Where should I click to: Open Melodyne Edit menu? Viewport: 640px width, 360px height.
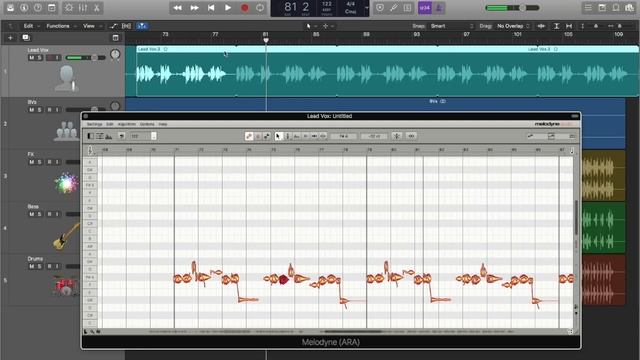(x=110, y=124)
